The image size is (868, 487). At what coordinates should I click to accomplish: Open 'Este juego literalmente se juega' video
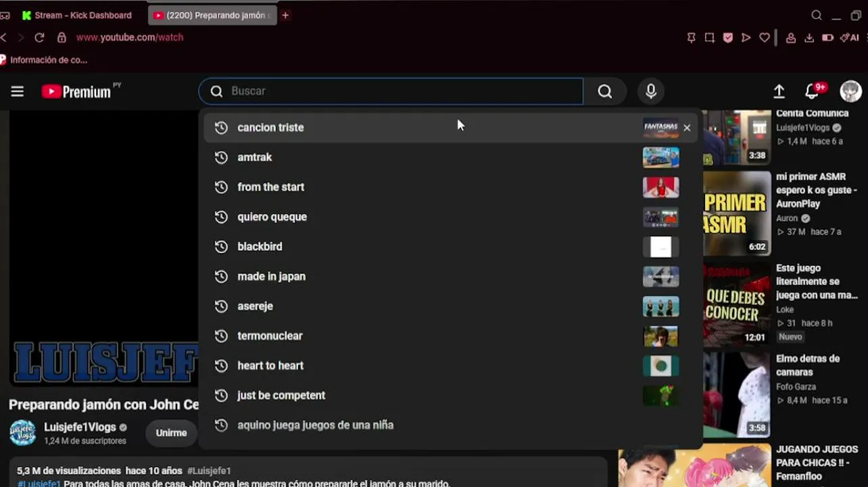point(817,281)
